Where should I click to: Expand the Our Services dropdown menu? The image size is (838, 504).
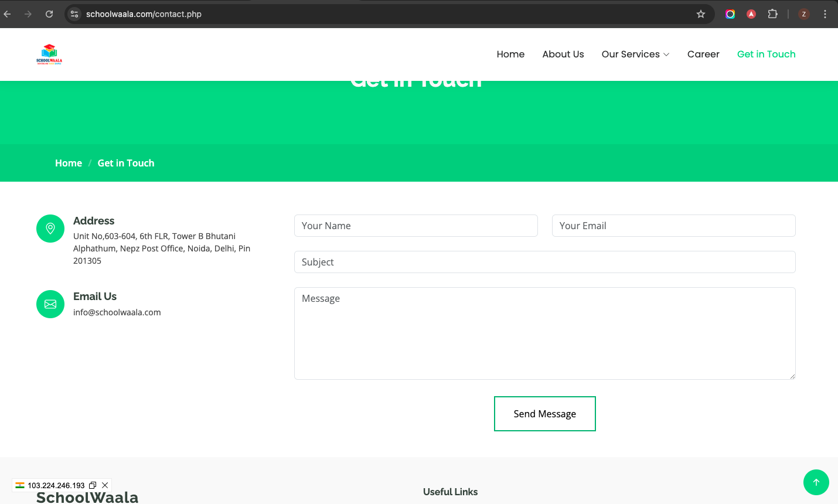coord(635,54)
